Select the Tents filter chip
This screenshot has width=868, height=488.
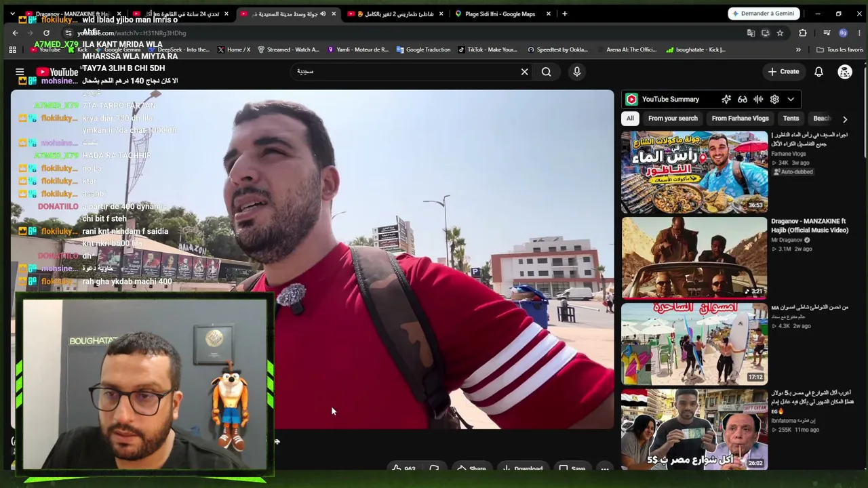pos(791,119)
